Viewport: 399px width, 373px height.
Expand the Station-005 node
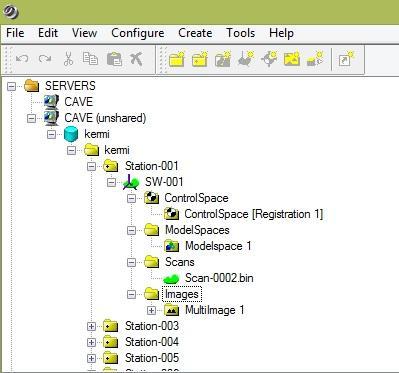[91, 358]
